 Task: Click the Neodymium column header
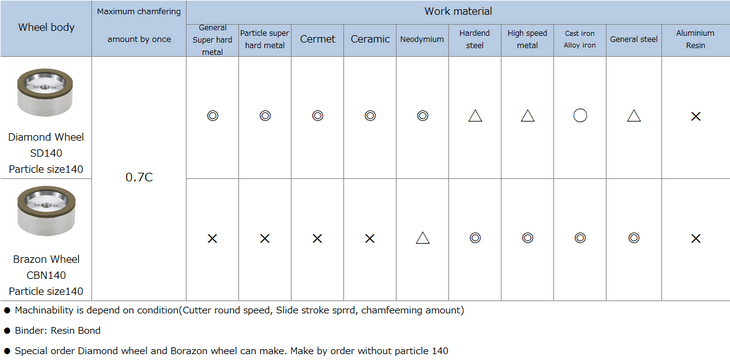422,40
